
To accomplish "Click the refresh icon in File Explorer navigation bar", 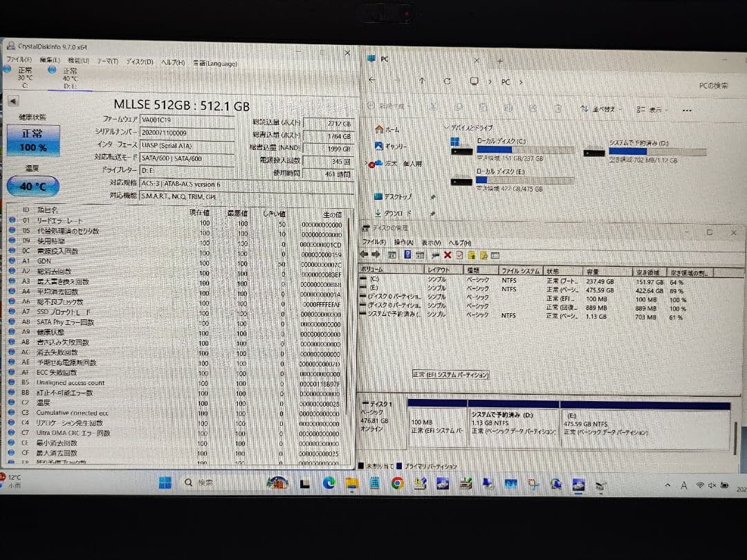I will click(x=447, y=82).
